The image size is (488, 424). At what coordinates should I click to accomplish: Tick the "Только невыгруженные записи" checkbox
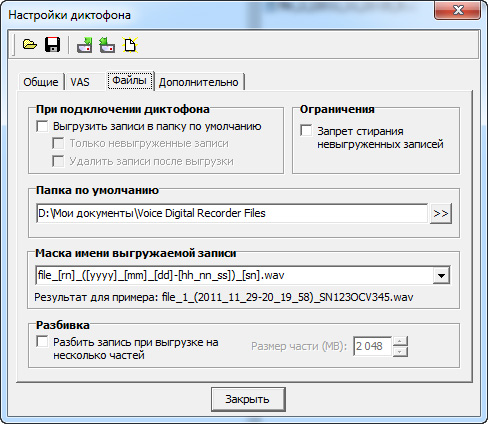click(x=58, y=144)
